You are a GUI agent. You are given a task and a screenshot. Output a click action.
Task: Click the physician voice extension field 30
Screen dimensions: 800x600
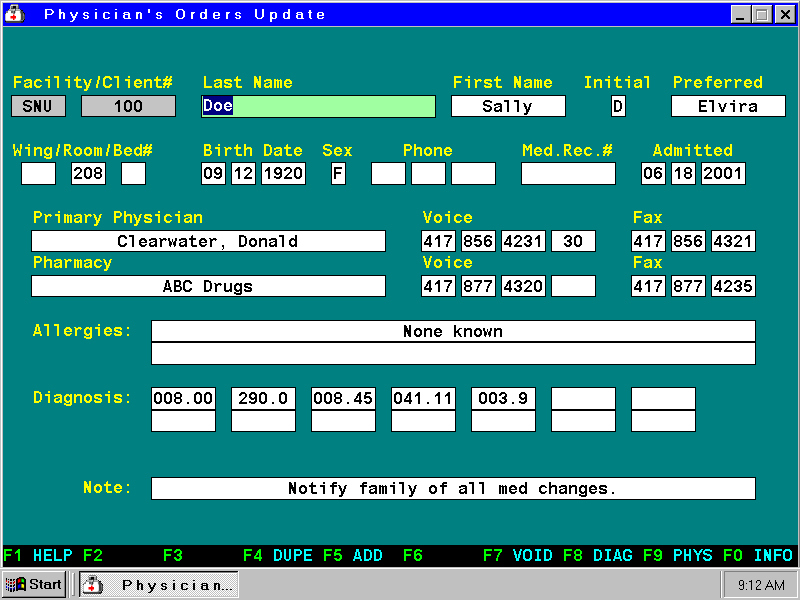pyautogui.click(x=573, y=241)
